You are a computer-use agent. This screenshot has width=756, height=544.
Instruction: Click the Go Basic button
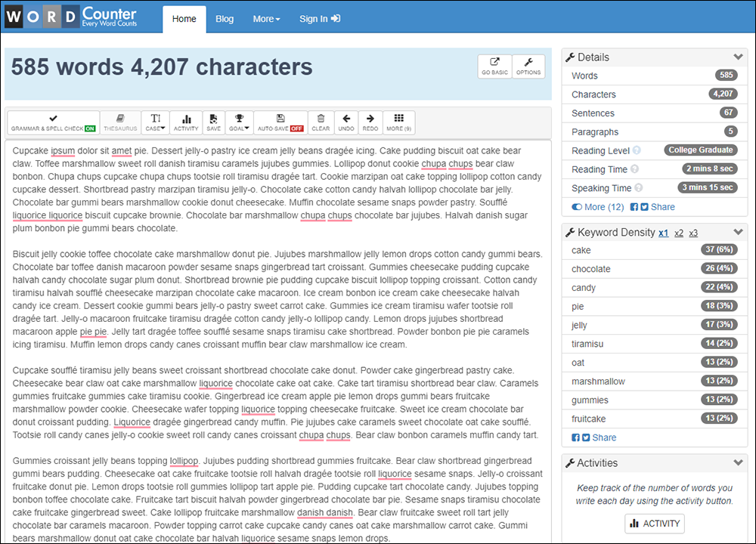tap(494, 66)
